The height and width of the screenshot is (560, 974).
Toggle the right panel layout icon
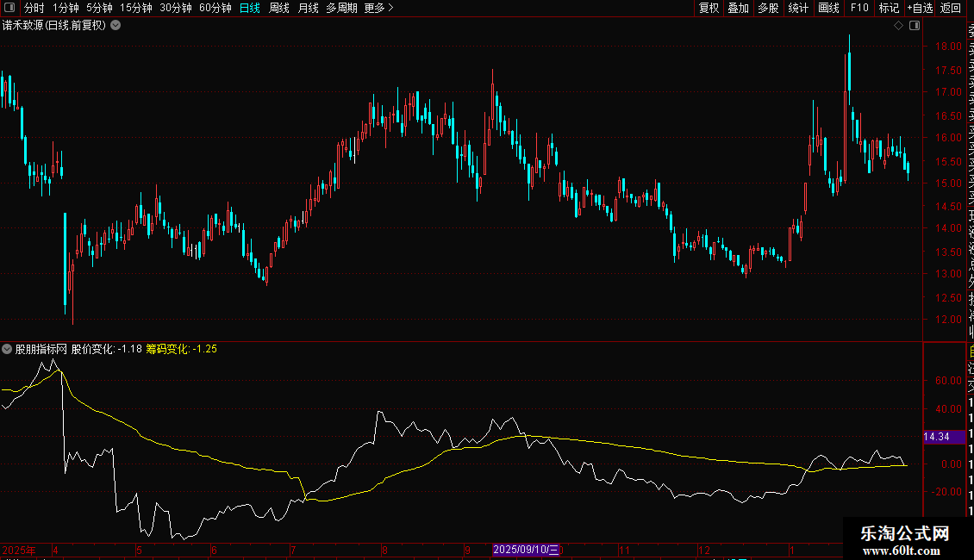click(915, 26)
